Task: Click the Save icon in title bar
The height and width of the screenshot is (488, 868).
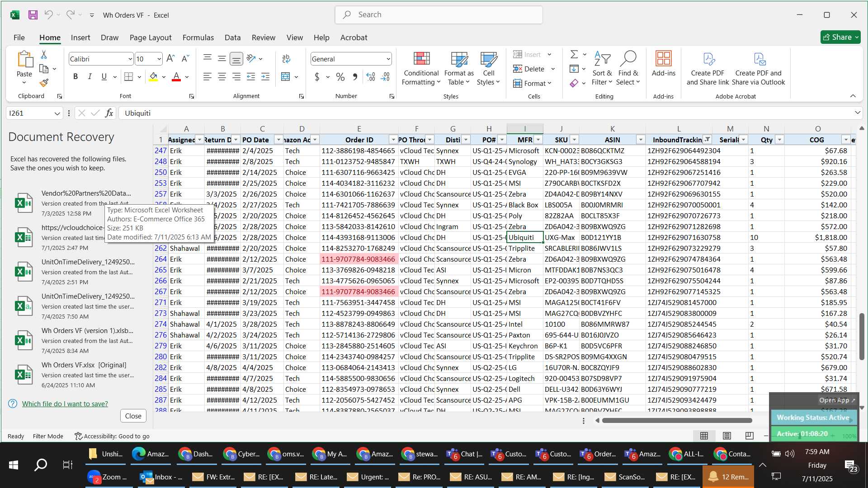Action: [x=33, y=15]
